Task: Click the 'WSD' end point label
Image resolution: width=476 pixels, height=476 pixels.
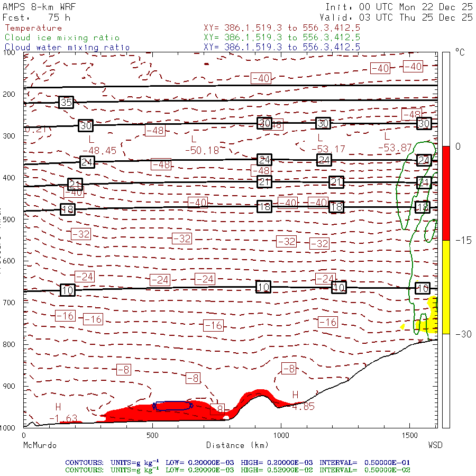Action: click(x=435, y=445)
